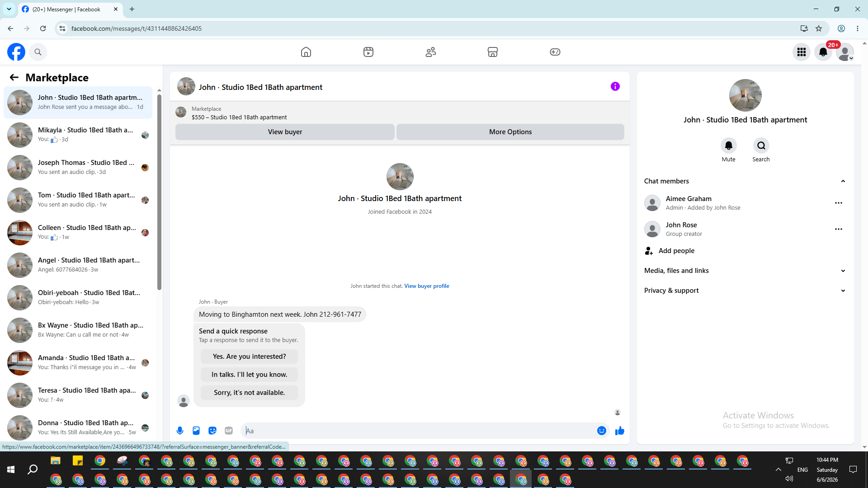Bookmark this page star icon
This screenshot has height=488, width=868.
819,28
